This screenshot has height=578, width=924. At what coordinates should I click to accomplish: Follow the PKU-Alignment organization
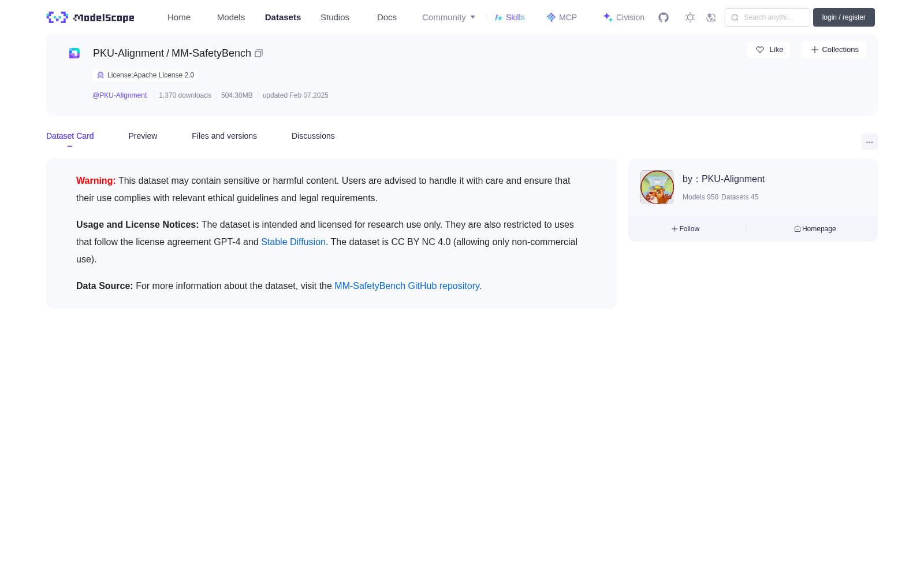click(x=685, y=229)
